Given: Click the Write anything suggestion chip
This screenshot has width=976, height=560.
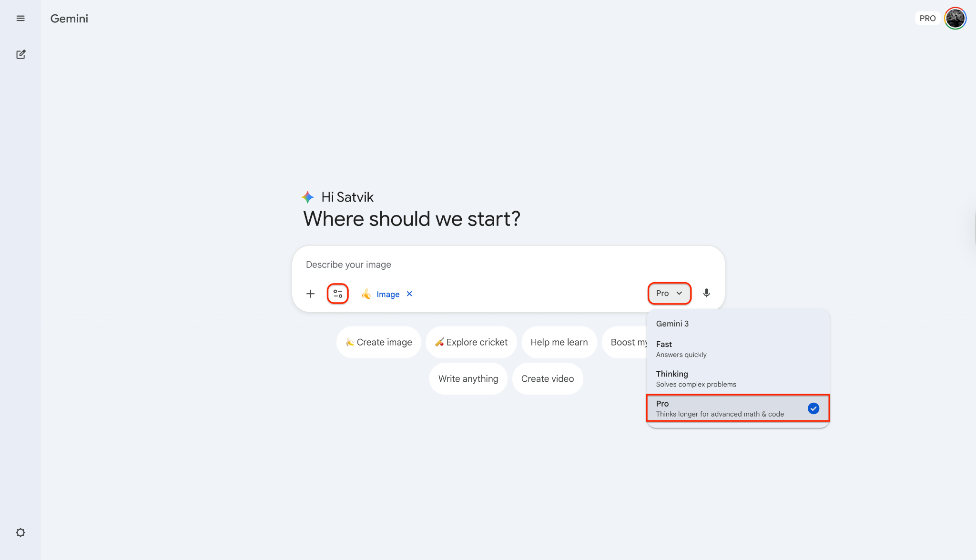Looking at the screenshot, I should 468,378.
